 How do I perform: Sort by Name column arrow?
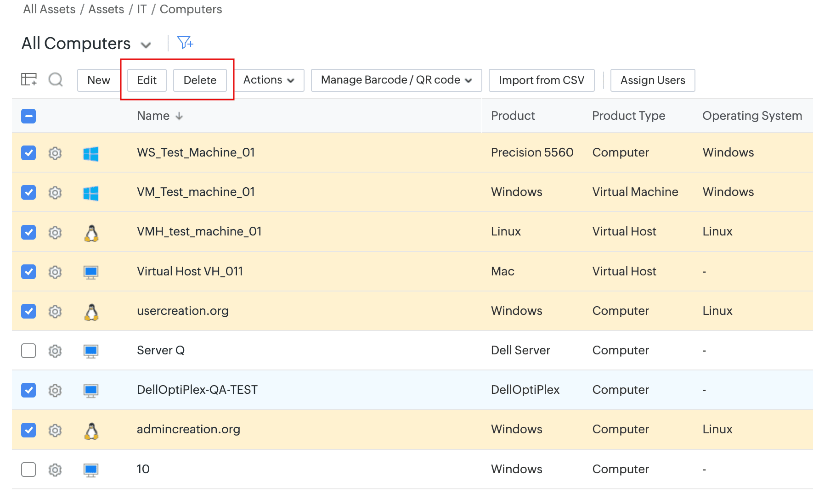pyautogui.click(x=179, y=116)
